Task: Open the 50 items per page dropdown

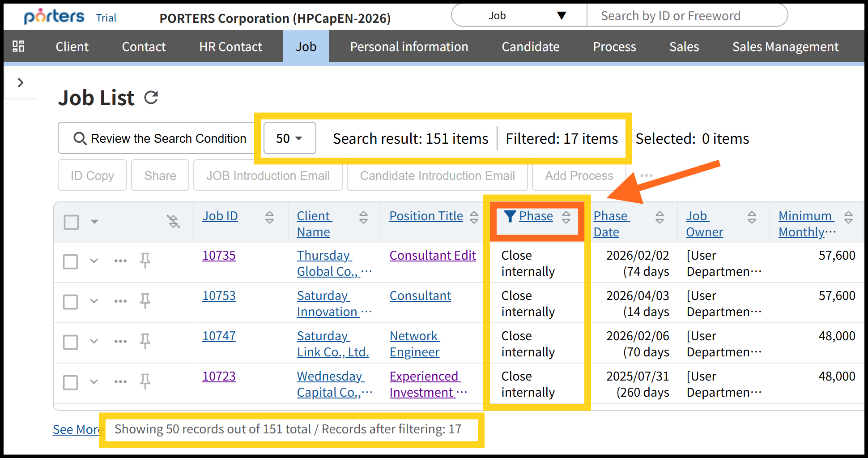Action: 289,138
